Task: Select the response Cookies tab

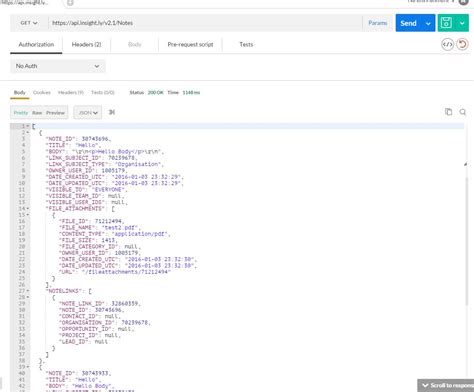Action: (42, 93)
